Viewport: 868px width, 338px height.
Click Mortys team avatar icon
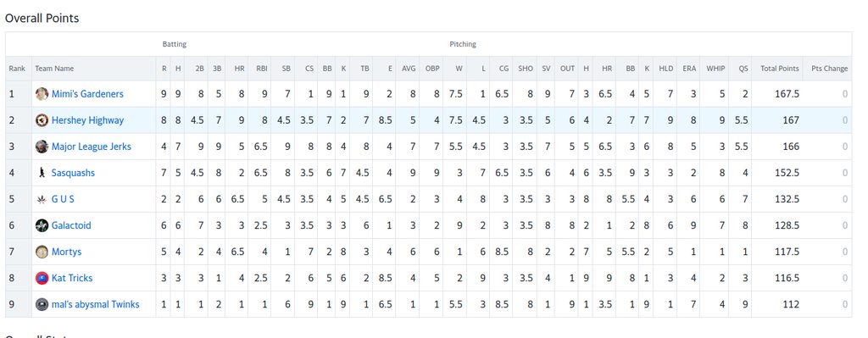(x=42, y=252)
